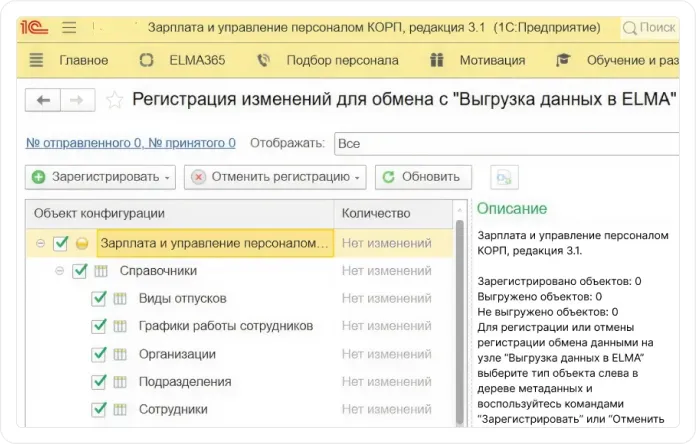Click table icon beside Виды отпусков

120,298
